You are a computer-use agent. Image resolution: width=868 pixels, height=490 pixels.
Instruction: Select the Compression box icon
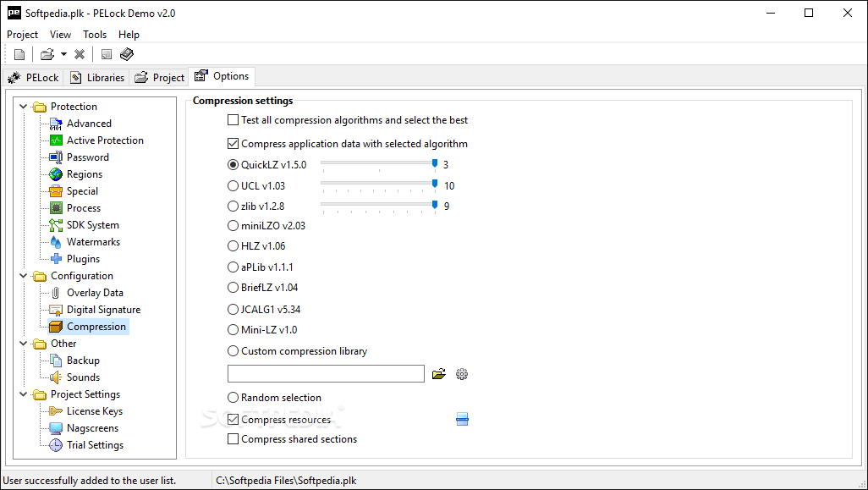coord(56,327)
